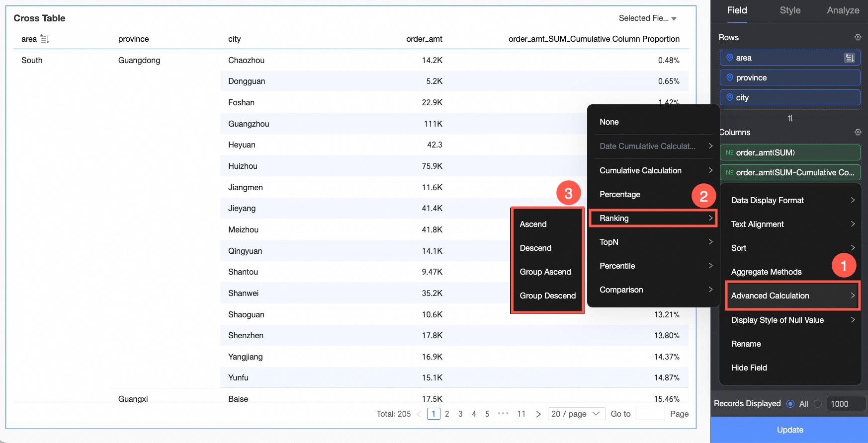Go to page 11

(x=521, y=414)
